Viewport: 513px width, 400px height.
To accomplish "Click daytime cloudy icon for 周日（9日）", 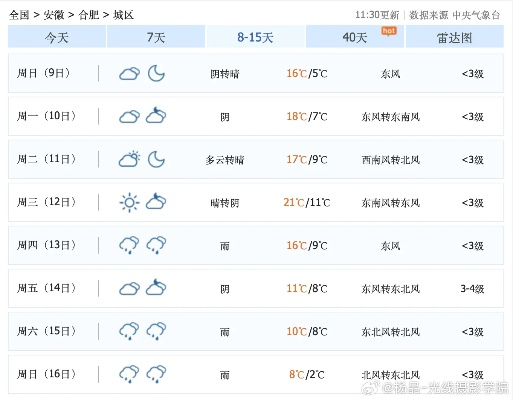I will 129,73.
